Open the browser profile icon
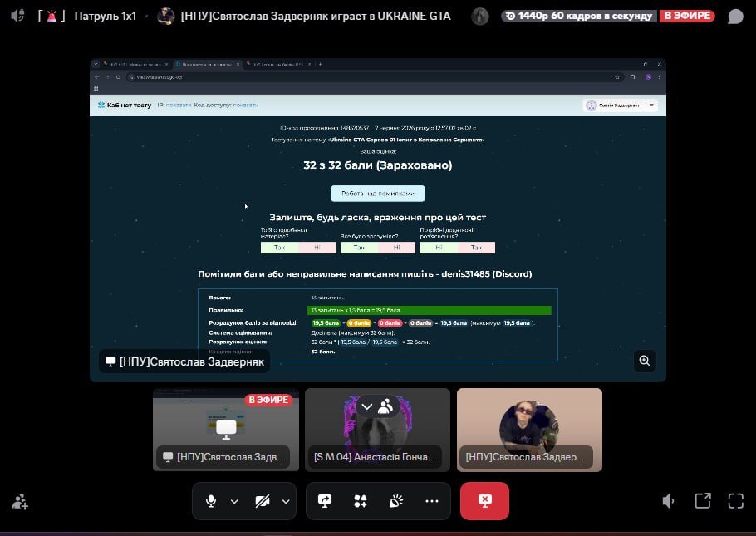 click(x=649, y=77)
